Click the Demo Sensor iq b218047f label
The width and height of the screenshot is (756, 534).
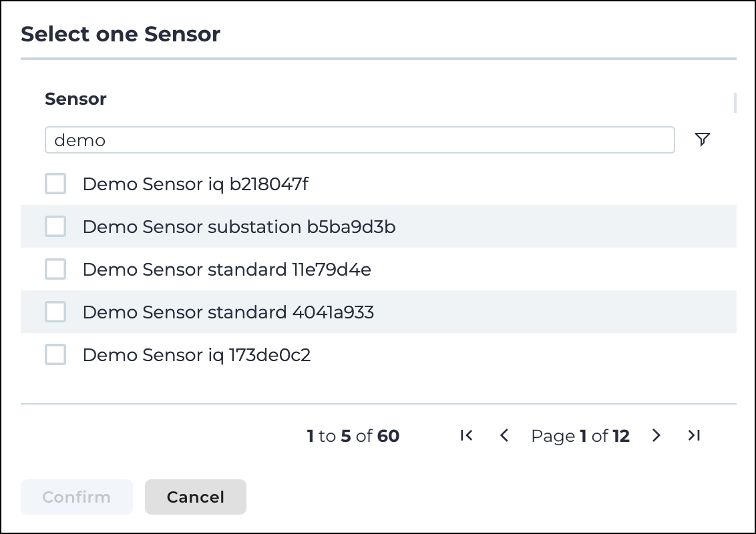(195, 184)
